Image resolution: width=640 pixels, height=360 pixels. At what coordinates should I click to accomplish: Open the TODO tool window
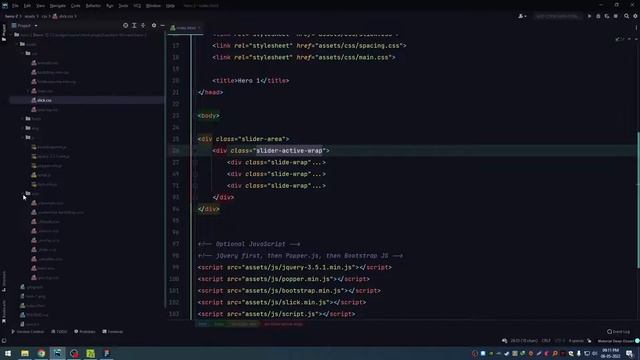[59, 331]
